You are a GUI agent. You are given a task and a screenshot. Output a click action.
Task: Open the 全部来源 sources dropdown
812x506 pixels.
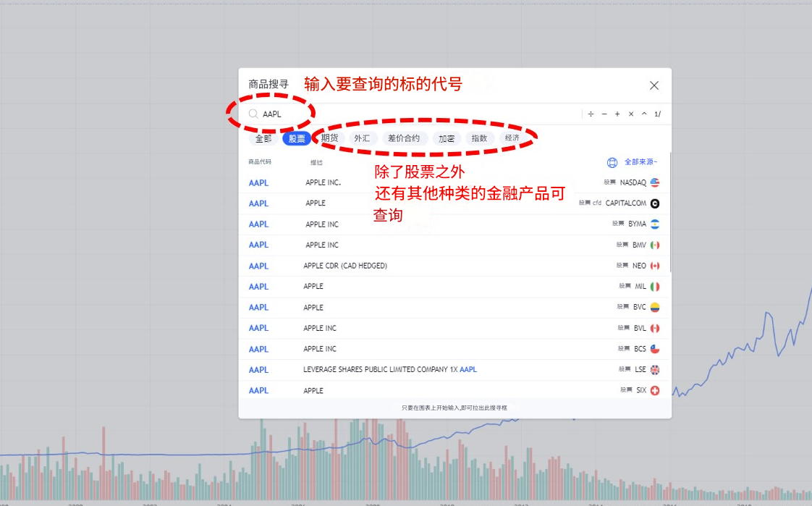click(x=633, y=162)
